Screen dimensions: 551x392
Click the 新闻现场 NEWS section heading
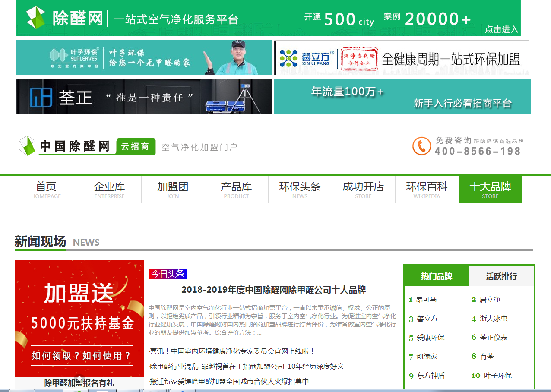tap(57, 242)
